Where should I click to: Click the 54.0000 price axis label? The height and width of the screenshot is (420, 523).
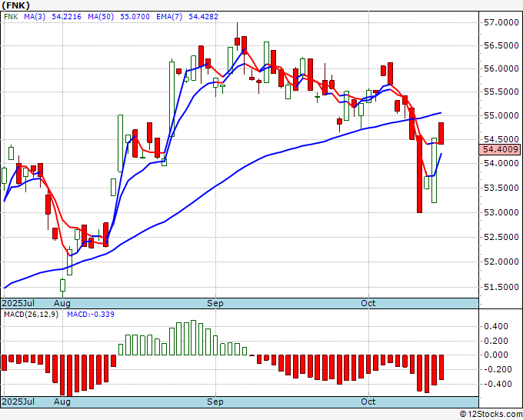point(501,163)
